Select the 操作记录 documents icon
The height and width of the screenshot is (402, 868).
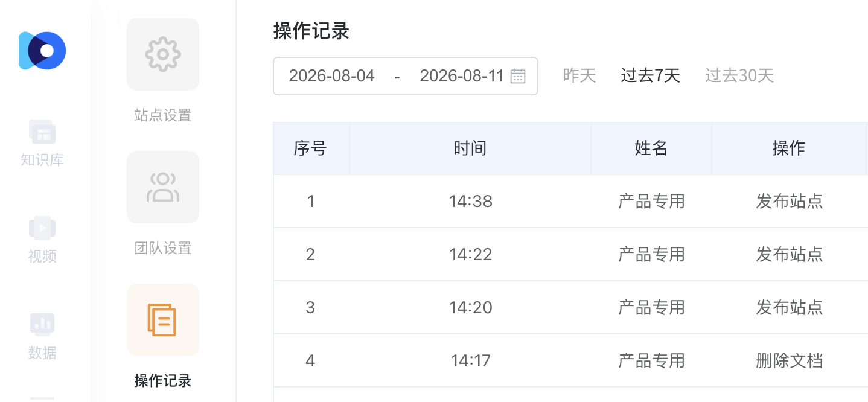tap(163, 320)
